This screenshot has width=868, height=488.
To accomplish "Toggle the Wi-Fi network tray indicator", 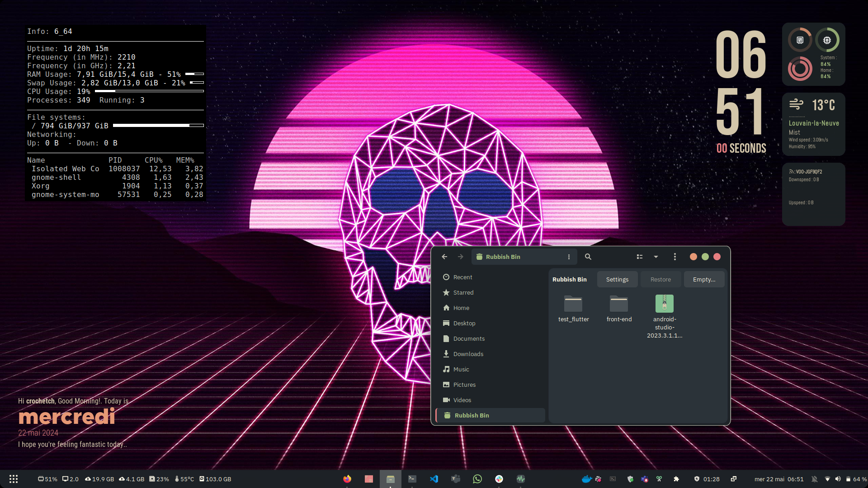I will 827,479.
